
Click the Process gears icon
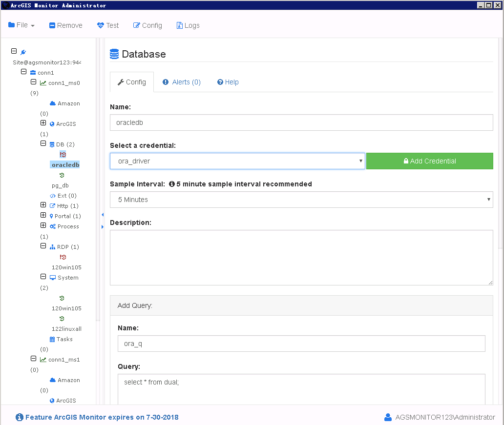tap(53, 226)
